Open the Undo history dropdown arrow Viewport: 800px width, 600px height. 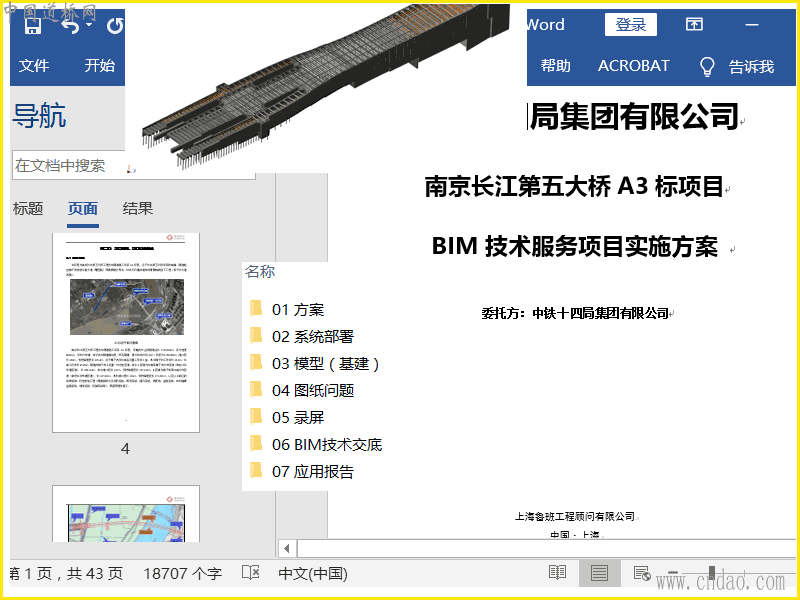pyautogui.click(x=89, y=24)
